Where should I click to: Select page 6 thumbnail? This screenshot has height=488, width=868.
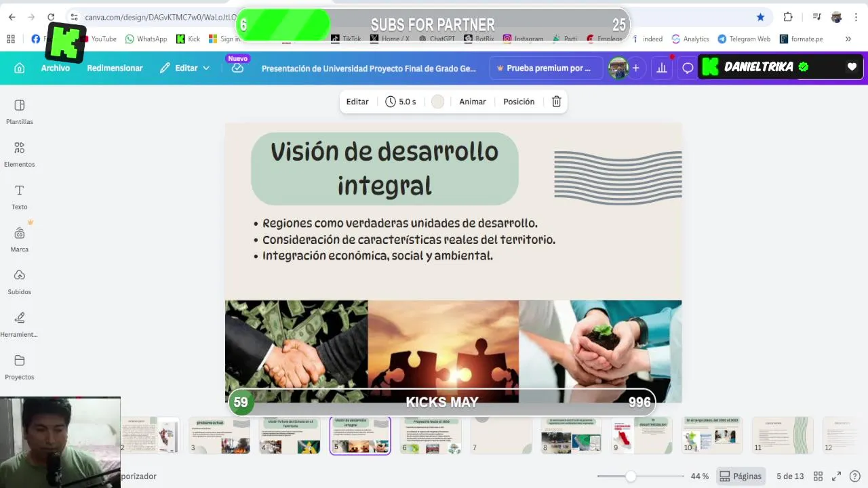431,435
